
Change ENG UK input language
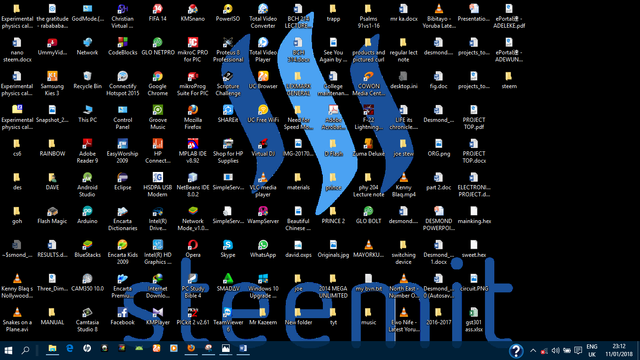click(x=592, y=351)
